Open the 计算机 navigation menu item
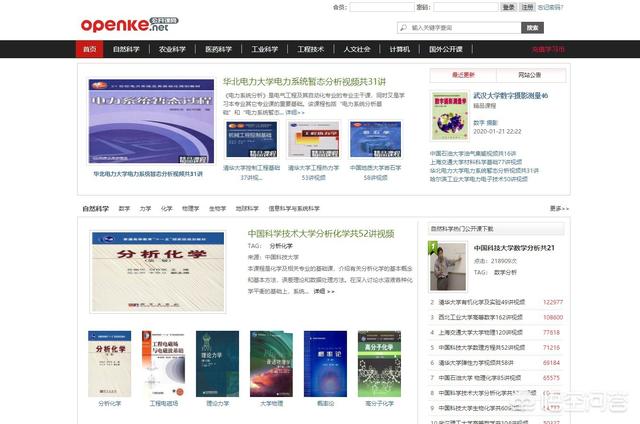This screenshot has width=640, height=424. click(400, 49)
